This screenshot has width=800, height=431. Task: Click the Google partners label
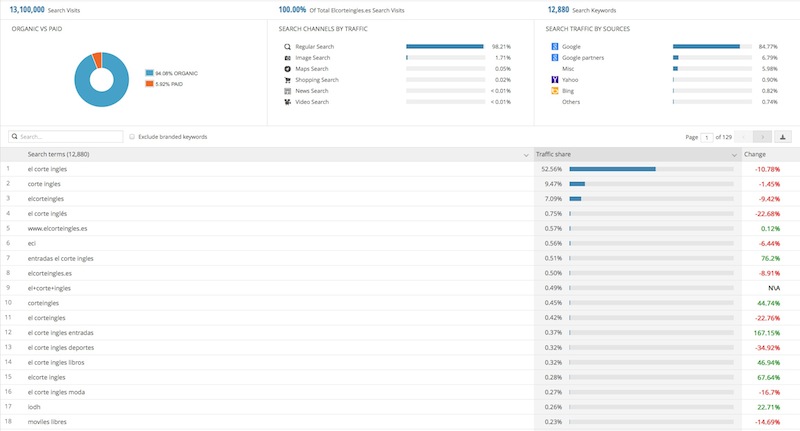click(583, 58)
